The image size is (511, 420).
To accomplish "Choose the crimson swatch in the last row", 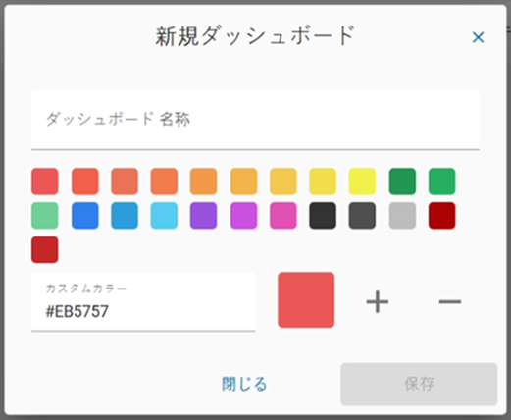I will (45, 249).
